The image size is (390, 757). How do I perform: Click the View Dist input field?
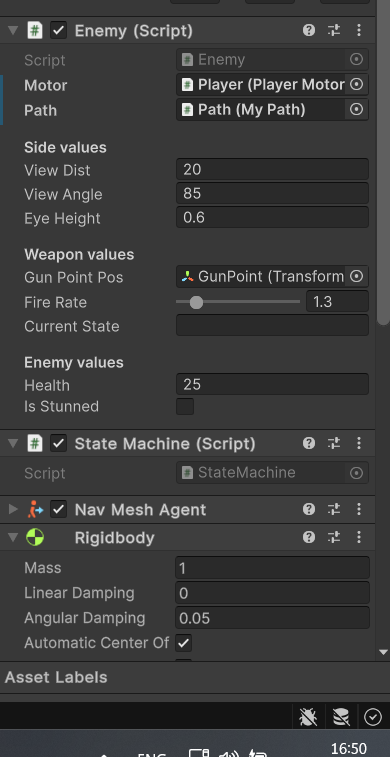272,169
